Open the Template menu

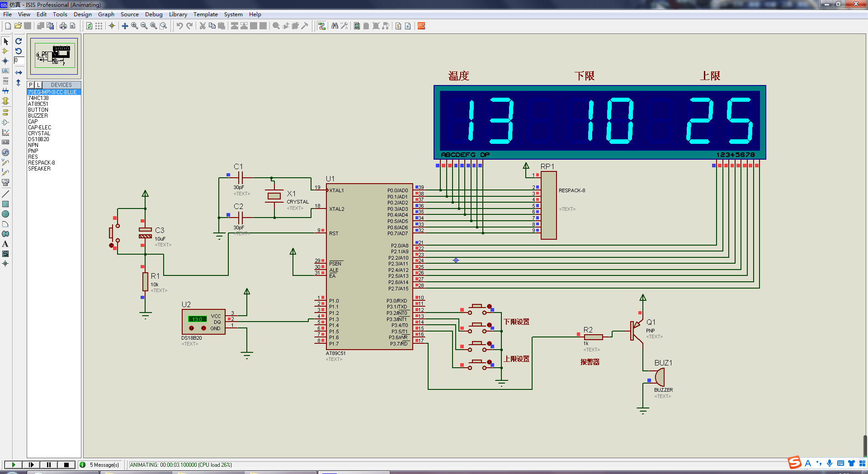(206, 14)
